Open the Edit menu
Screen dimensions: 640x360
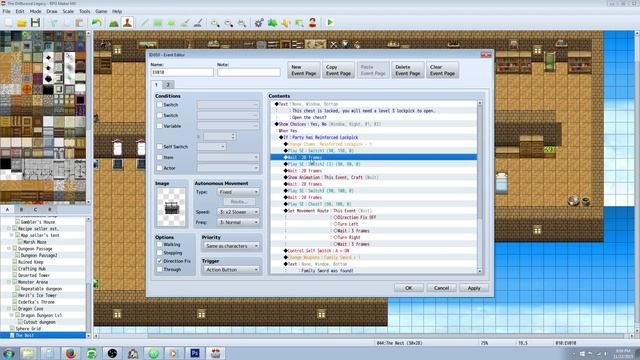(20, 11)
